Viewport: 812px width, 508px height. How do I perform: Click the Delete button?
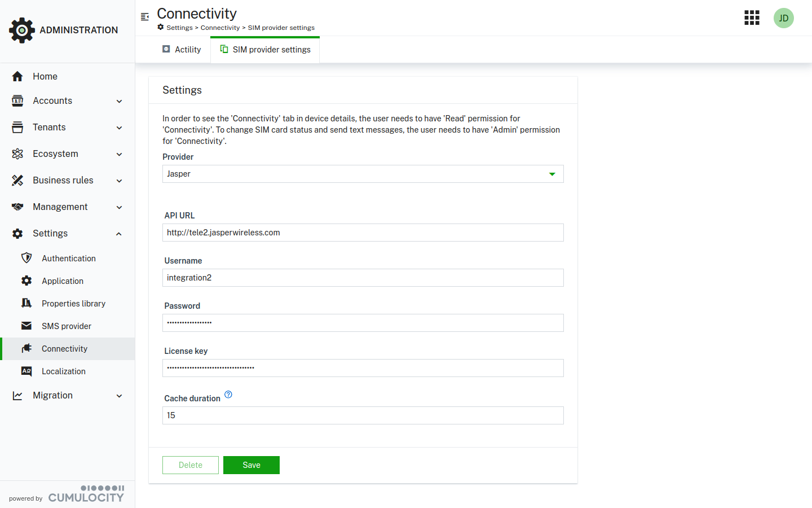pos(191,465)
